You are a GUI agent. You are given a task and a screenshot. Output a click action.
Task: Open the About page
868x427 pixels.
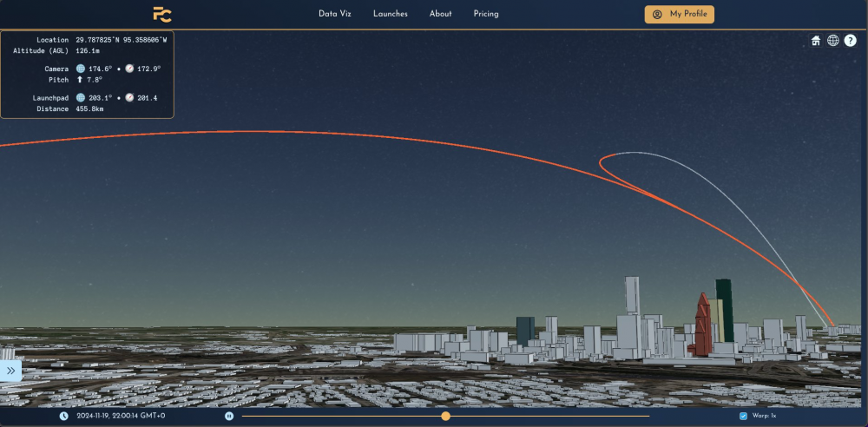(x=440, y=14)
